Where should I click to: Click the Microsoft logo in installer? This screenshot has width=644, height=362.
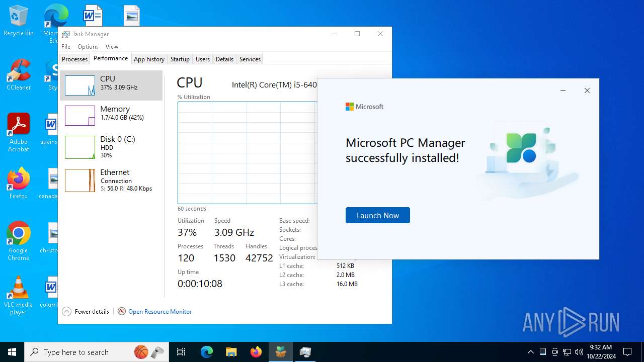coord(364,107)
